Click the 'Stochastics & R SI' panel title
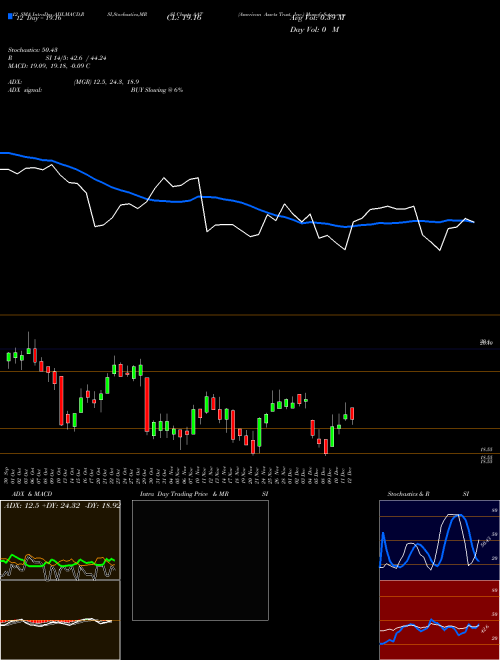Screen dimensions: 500x660 point(428,494)
